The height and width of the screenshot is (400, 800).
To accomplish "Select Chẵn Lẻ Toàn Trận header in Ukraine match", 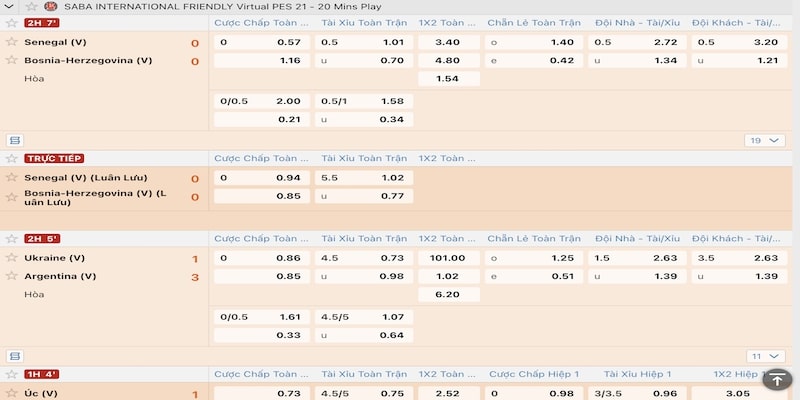I will [x=534, y=239].
